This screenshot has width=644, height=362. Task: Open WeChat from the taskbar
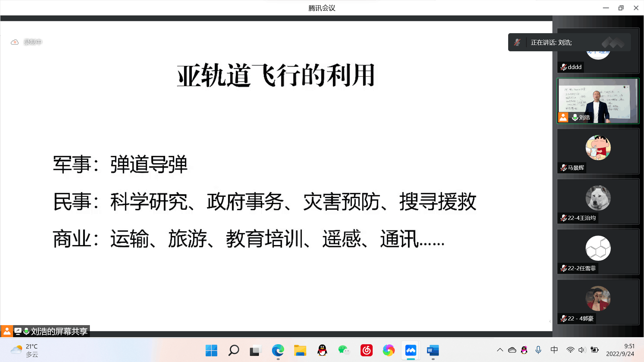(x=344, y=351)
